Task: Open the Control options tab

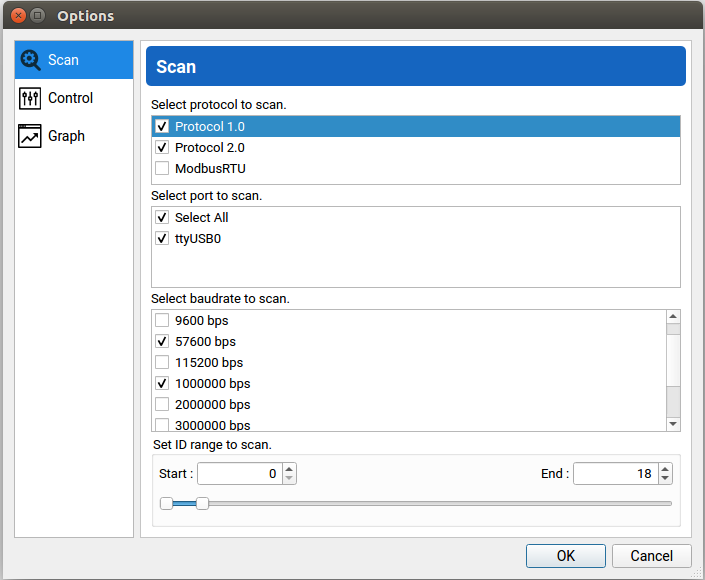Action: [x=70, y=98]
